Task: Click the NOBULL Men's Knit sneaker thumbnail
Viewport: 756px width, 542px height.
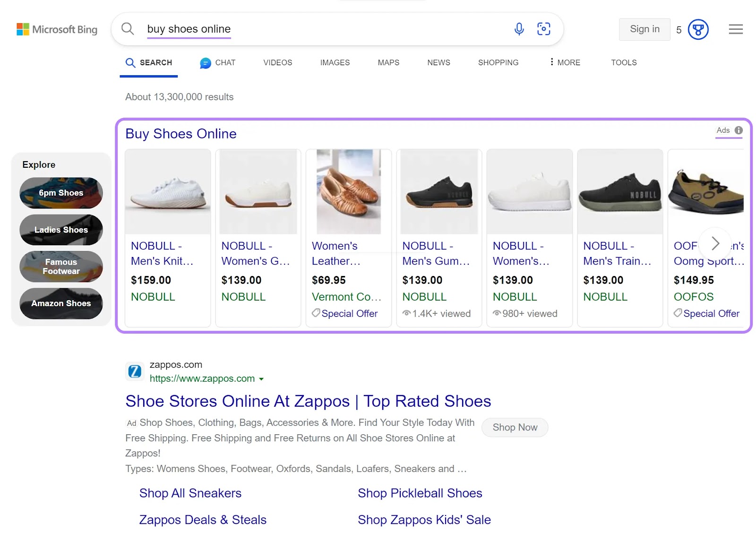Action: (167, 191)
